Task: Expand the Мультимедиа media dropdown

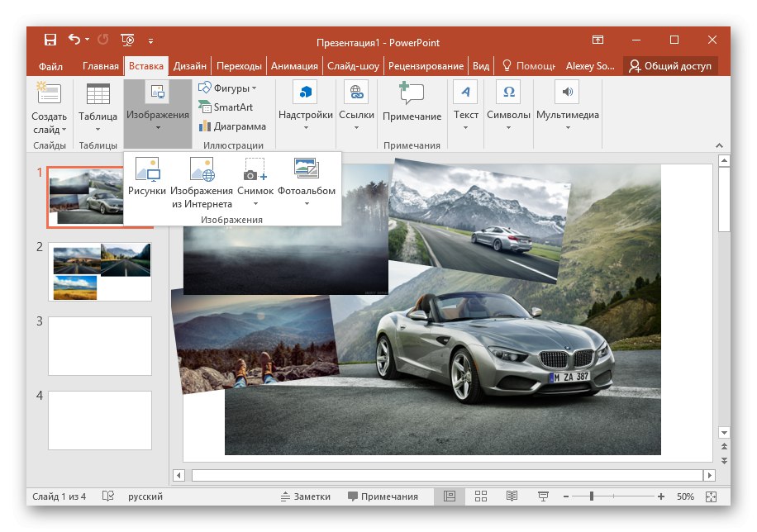Action: 567,116
